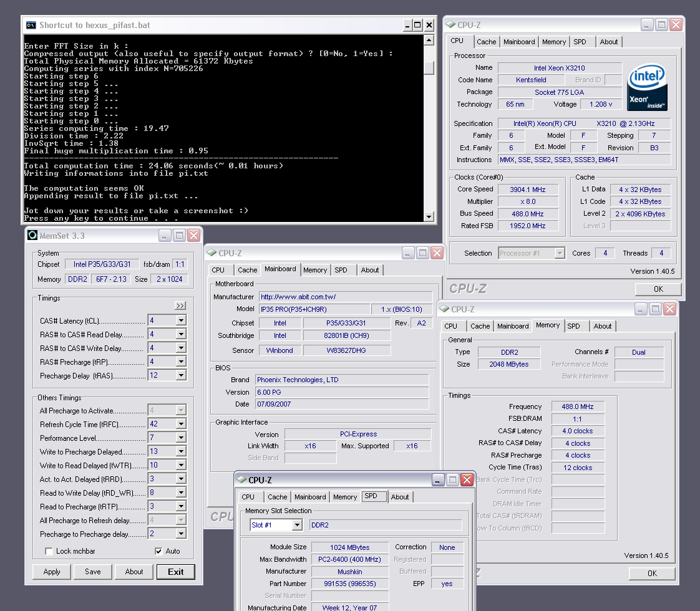Click the MemSet 3.3 title bar icon
This screenshot has height=611, width=700.
32,236
